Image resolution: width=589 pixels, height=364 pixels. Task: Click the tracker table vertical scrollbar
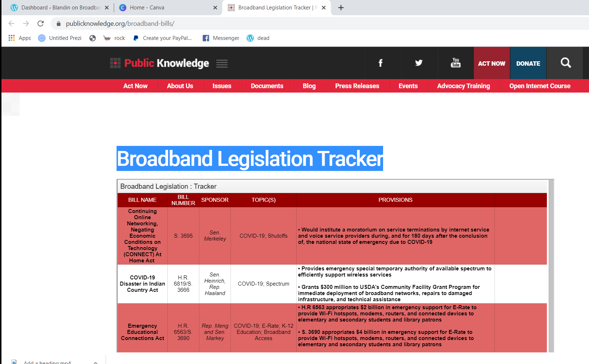(551, 266)
